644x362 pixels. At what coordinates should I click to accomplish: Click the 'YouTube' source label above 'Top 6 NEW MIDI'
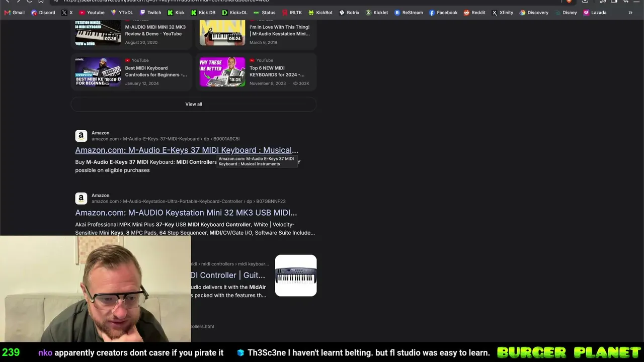265,60
